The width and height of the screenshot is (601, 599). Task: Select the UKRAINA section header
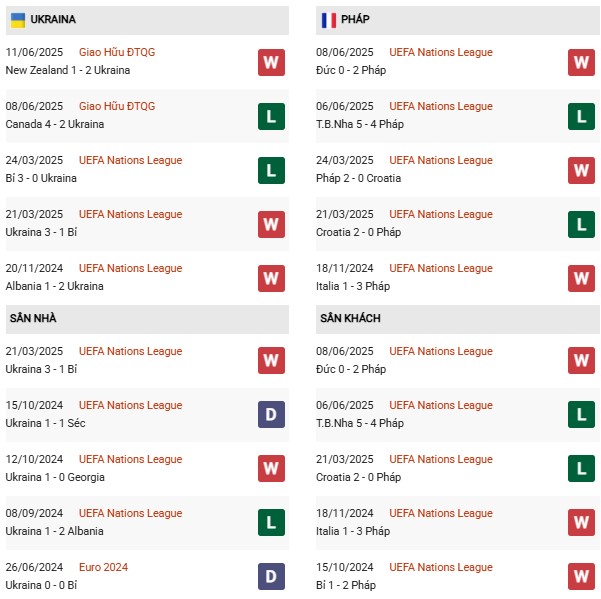tap(53, 20)
